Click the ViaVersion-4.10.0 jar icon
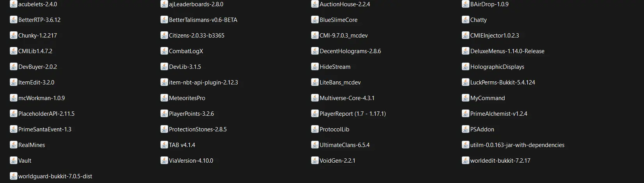Image resolution: width=644 pixels, height=183 pixels. tap(164, 160)
